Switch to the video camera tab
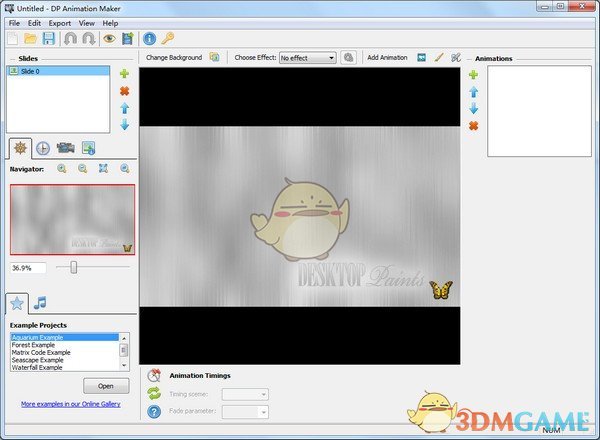The image size is (600, 440). [65, 148]
